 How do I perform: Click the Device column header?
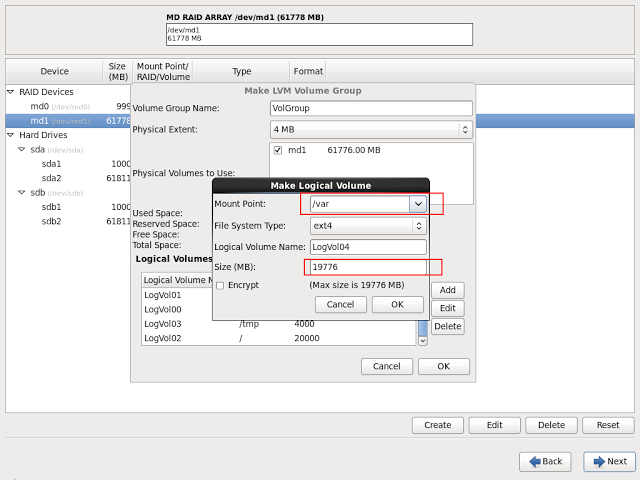tap(54, 72)
